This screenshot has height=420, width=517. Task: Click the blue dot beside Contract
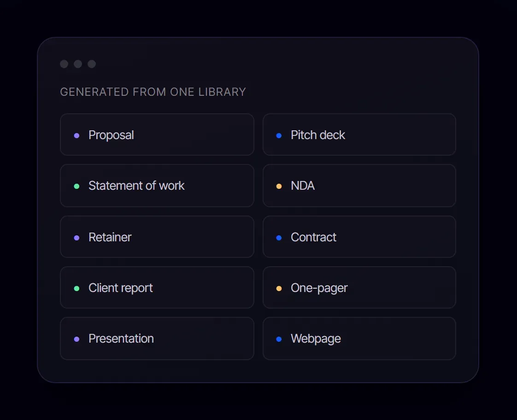click(x=279, y=238)
